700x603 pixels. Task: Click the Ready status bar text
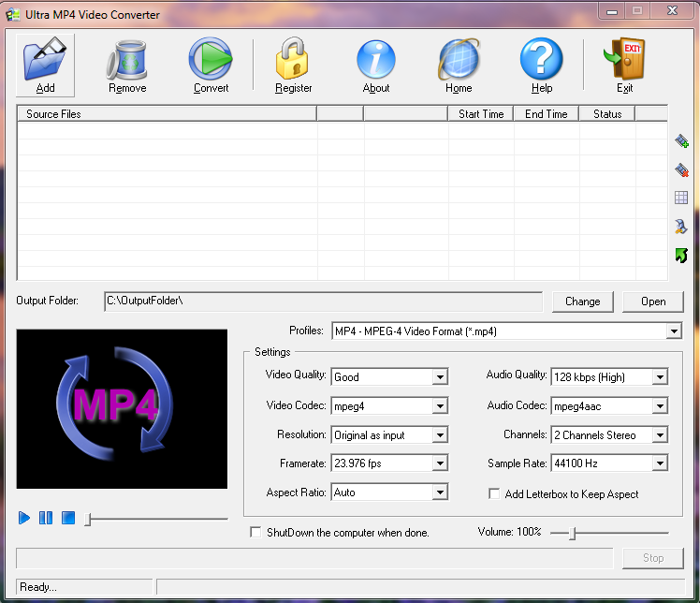(x=38, y=587)
